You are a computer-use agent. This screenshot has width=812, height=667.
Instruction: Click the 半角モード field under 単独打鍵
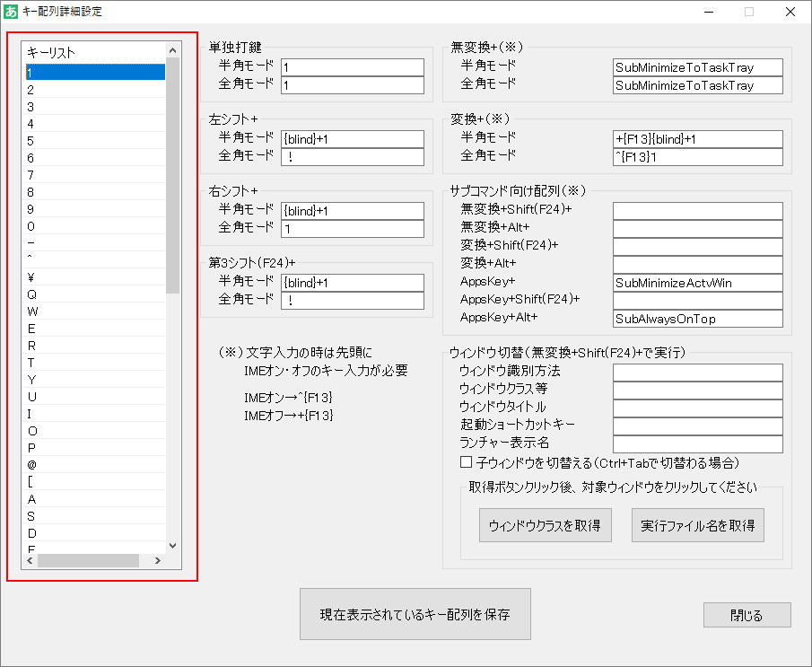[x=352, y=67]
